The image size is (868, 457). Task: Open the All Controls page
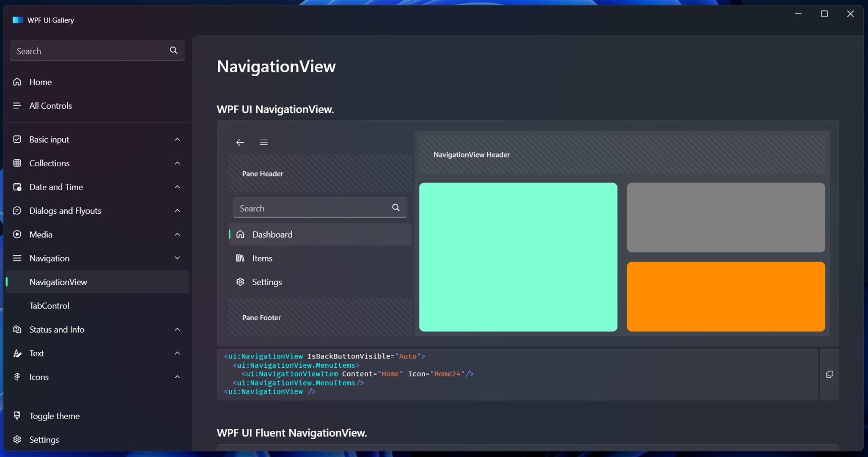[x=50, y=106]
